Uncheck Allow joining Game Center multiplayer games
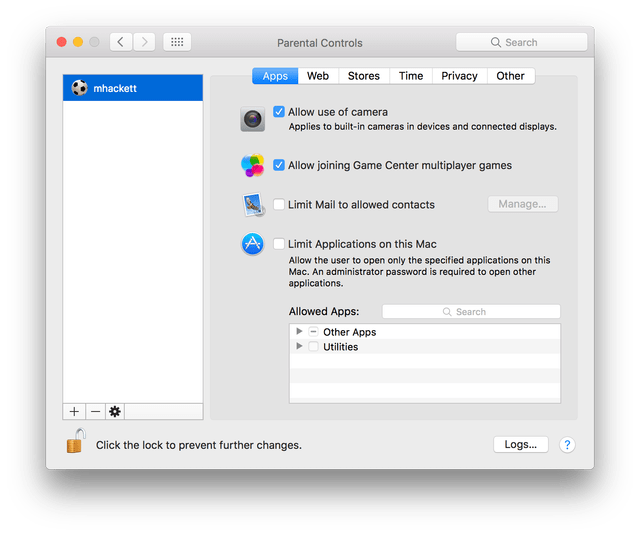The width and height of the screenshot is (640, 535). click(279, 165)
